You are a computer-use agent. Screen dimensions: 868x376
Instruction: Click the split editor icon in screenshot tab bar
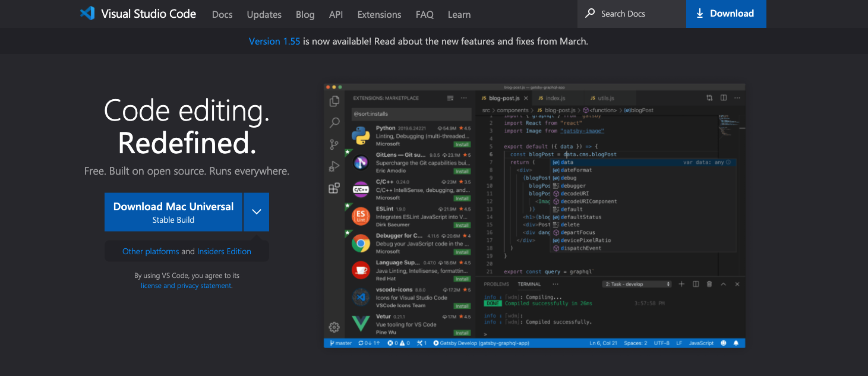tap(724, 98)
